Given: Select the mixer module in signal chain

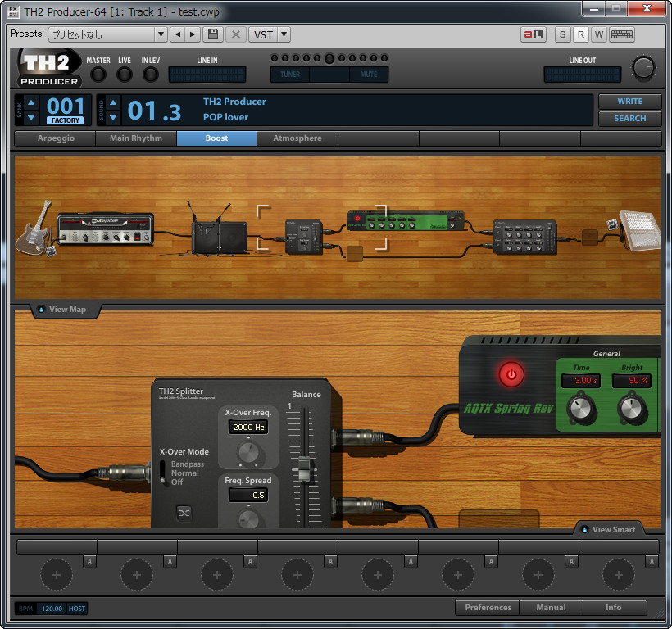Looking at the screenshot, I should 525,237.
